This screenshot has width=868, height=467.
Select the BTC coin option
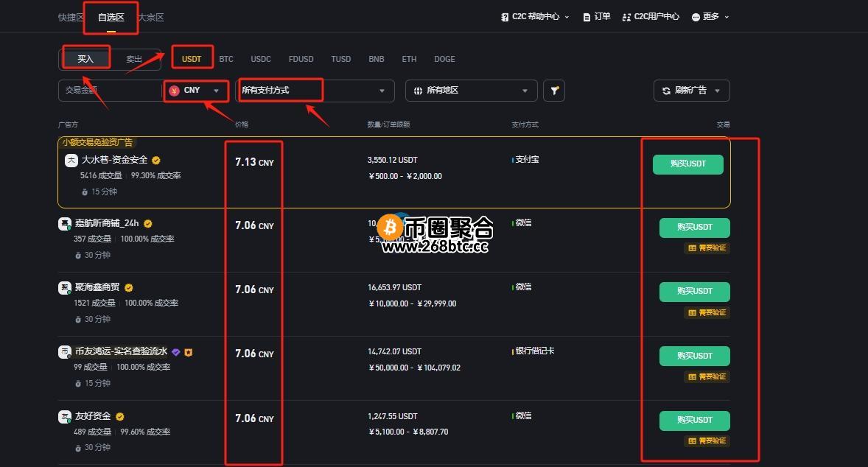(x=226, y=59)
